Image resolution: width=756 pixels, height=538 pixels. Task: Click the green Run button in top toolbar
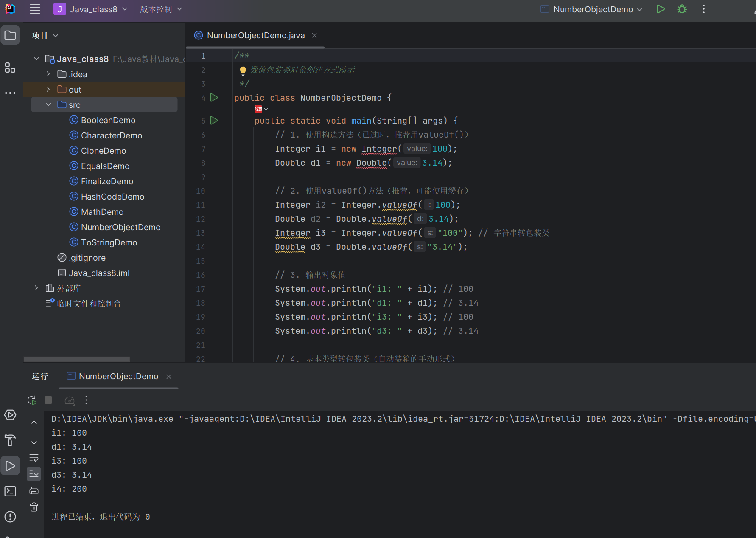click(660, 9)
